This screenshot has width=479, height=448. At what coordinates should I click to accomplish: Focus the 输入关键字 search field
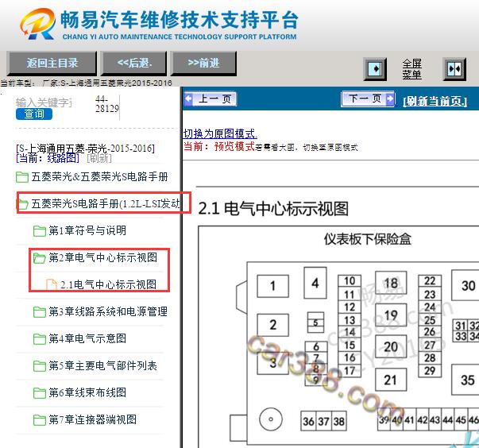pos(44,102)
